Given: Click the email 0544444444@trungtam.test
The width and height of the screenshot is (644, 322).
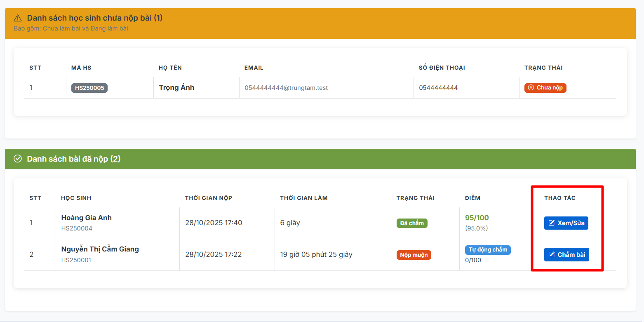Looking at the screenshot, I should coord(286,88).
